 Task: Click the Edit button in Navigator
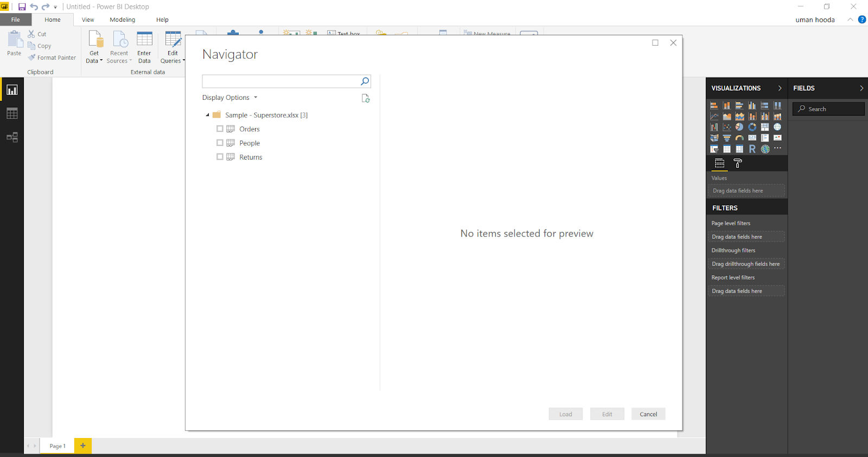(x=607, y=414)
